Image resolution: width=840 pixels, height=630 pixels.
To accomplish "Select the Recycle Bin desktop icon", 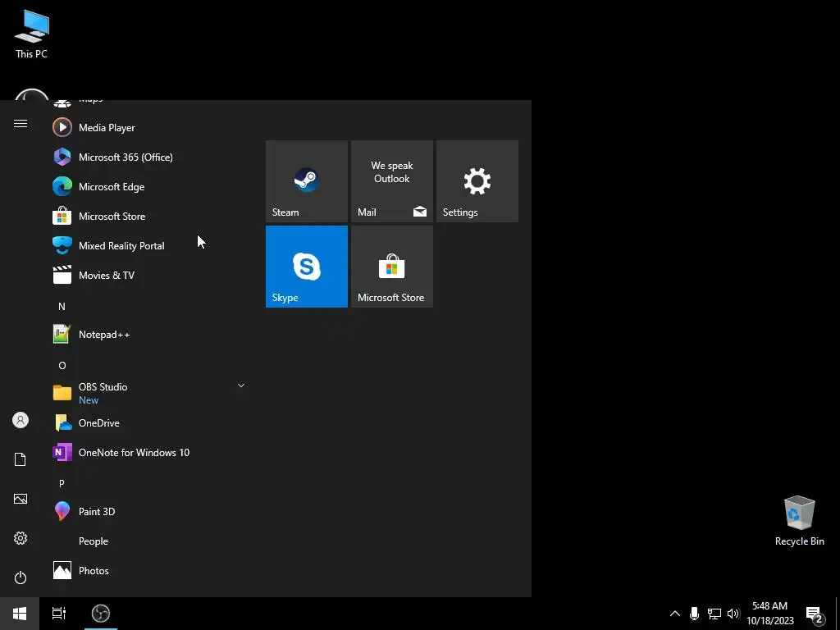I will click(799, 521).
